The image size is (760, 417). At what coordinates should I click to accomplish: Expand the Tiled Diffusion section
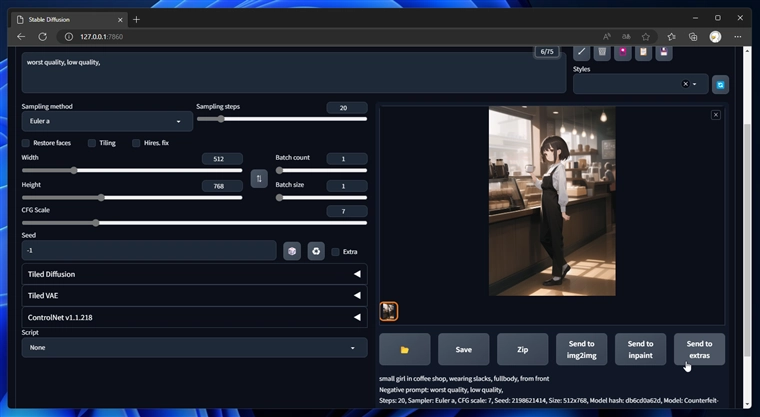click(194, 274)
